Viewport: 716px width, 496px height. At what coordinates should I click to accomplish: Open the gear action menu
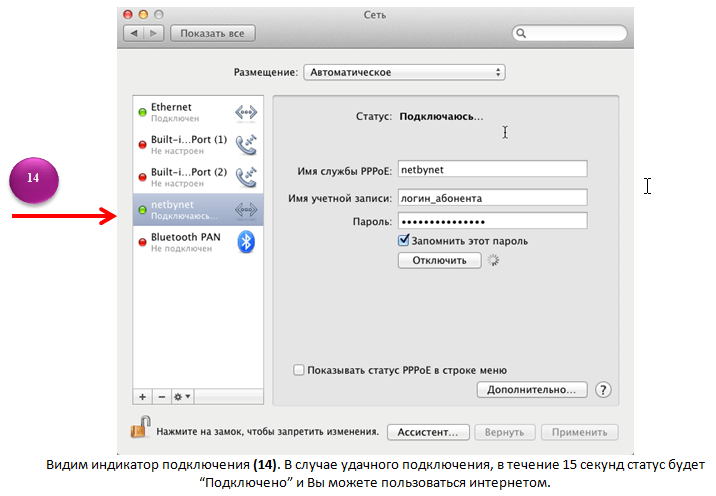pos(182,397)
